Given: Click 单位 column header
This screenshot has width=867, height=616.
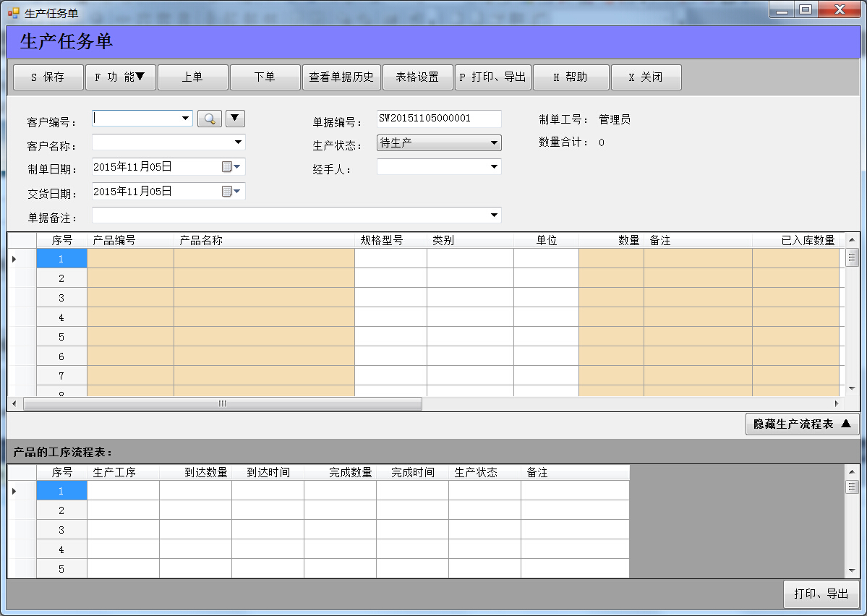Looking at the screenshot, I should (x=546, y=240).
